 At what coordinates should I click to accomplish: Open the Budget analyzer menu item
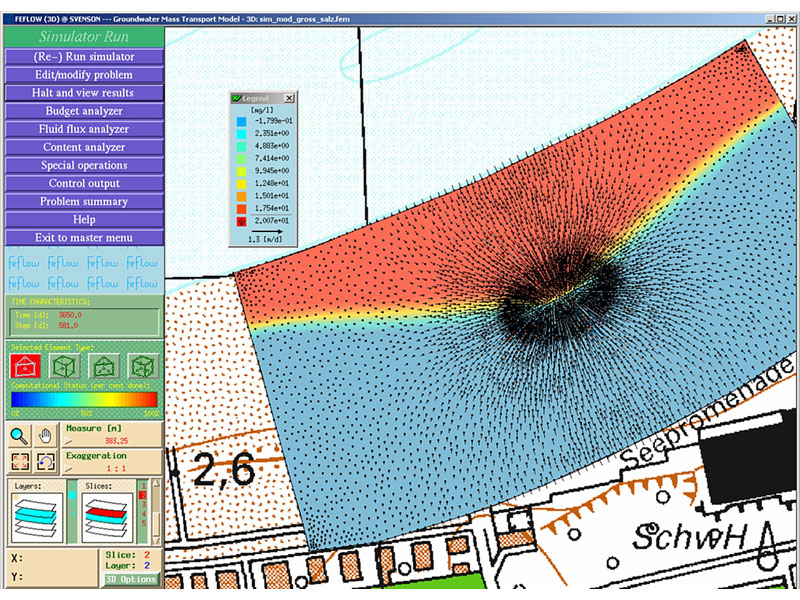(x=83, y=111)
